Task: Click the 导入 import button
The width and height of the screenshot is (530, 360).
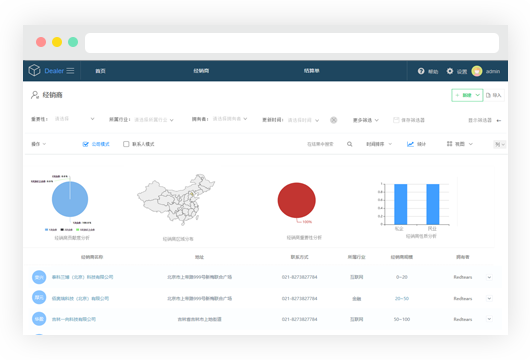Action: point(494,95)
